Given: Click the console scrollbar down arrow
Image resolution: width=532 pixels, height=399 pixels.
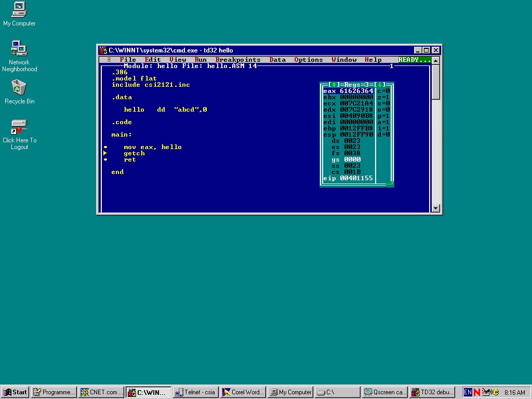Looking at the screenshot, I should tap(436, 208).
